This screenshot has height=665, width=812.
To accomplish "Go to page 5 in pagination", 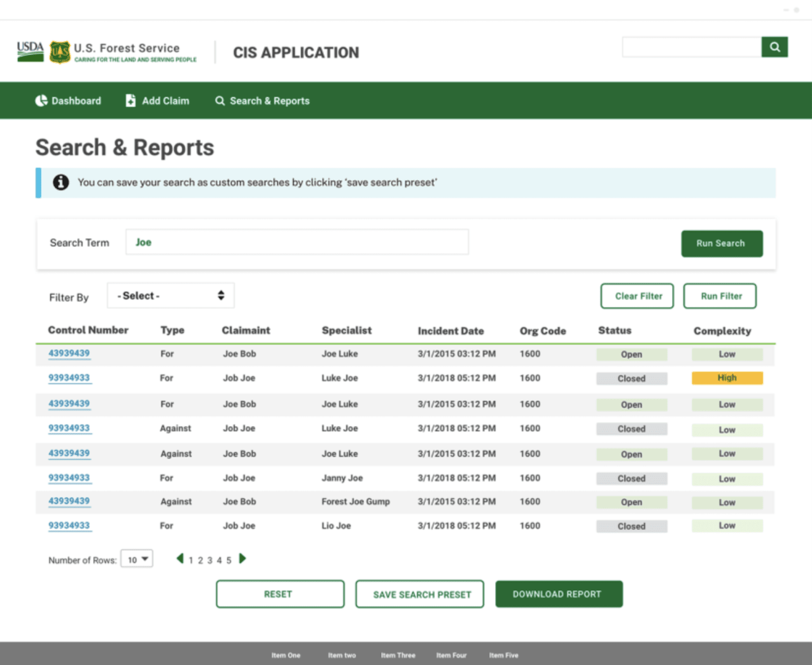I will pyautogui.click(x=229, y=560).
